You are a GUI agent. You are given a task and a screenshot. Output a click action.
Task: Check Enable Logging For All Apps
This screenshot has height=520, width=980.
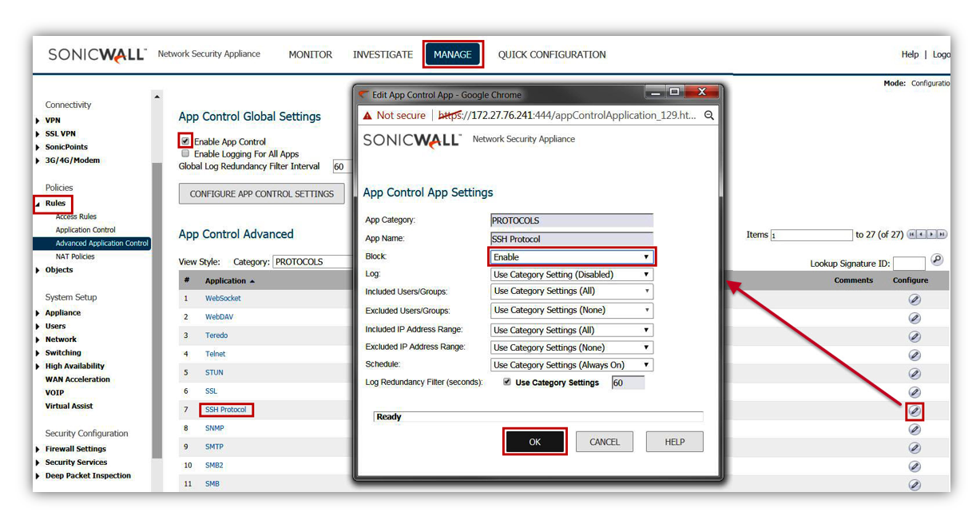click(185, 153)
